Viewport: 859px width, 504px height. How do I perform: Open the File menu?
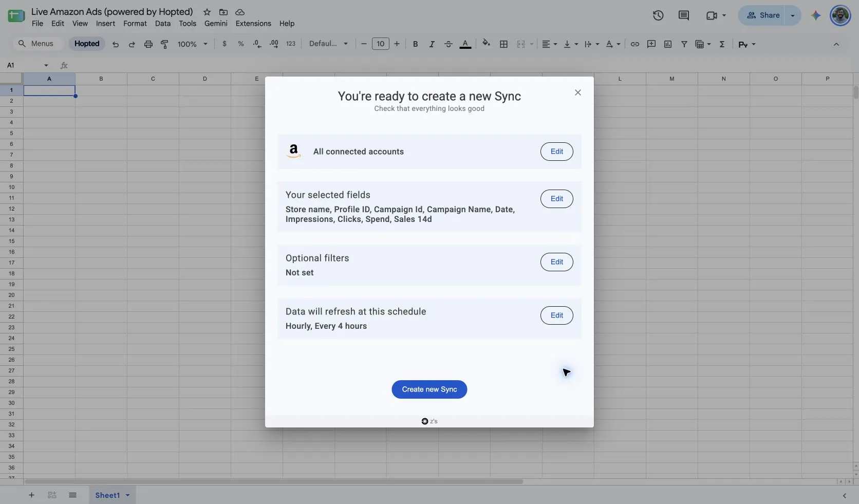(x=38, y=24)
